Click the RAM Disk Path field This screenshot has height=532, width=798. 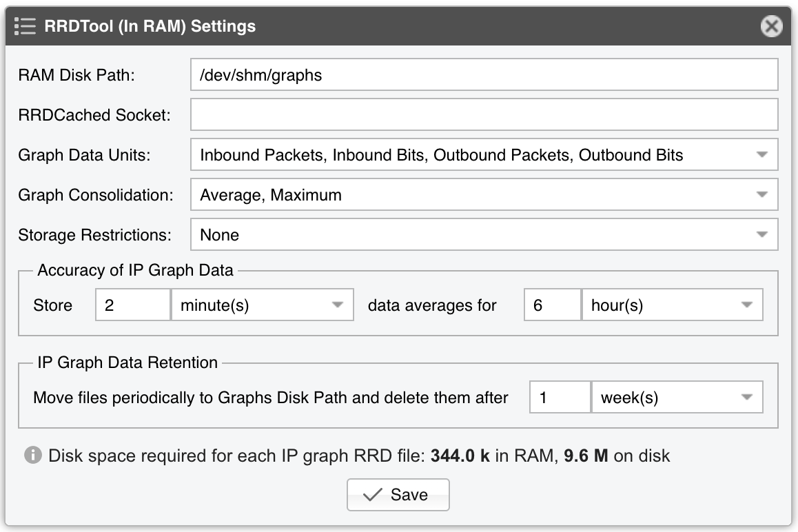(484, 75)
